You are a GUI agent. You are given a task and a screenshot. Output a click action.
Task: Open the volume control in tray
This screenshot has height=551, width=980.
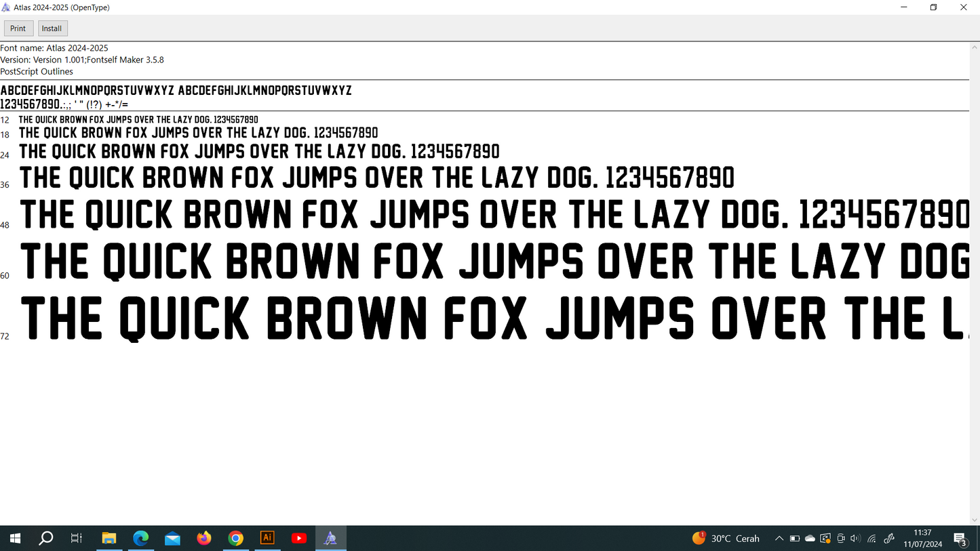click(855, 539)
